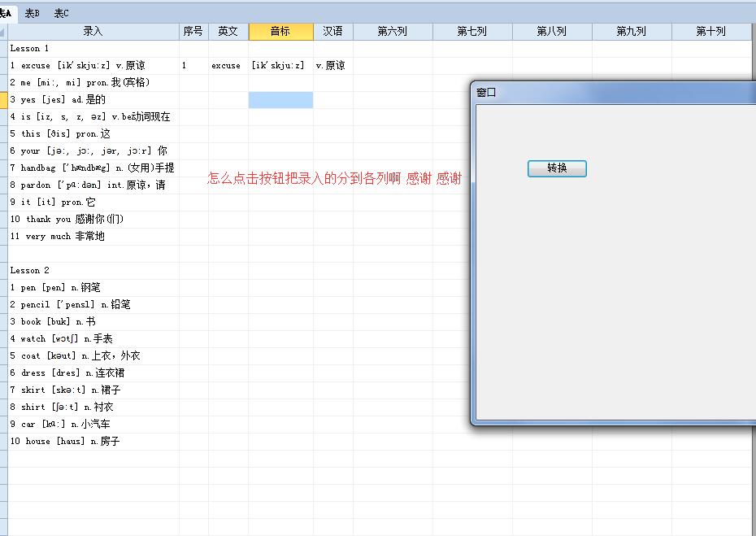
Task: Select the 序号 column header
Action: pyautogui.click(x=193, y=31)
